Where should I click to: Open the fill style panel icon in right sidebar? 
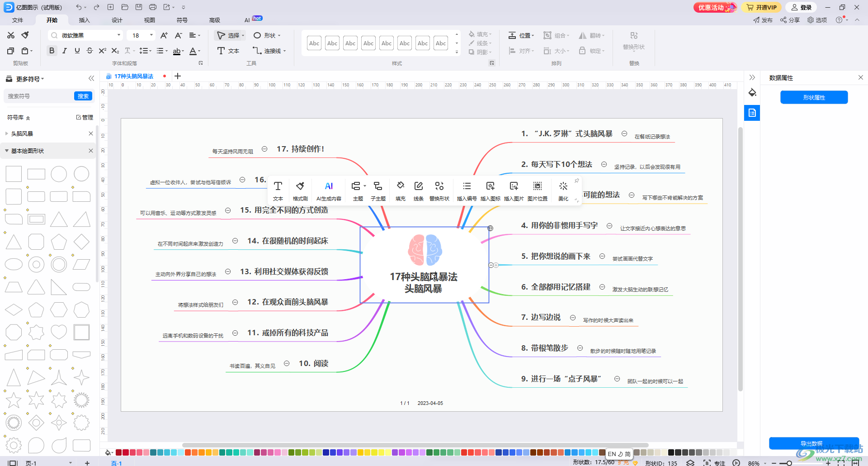pyautogui.click(x=752, y=93)
